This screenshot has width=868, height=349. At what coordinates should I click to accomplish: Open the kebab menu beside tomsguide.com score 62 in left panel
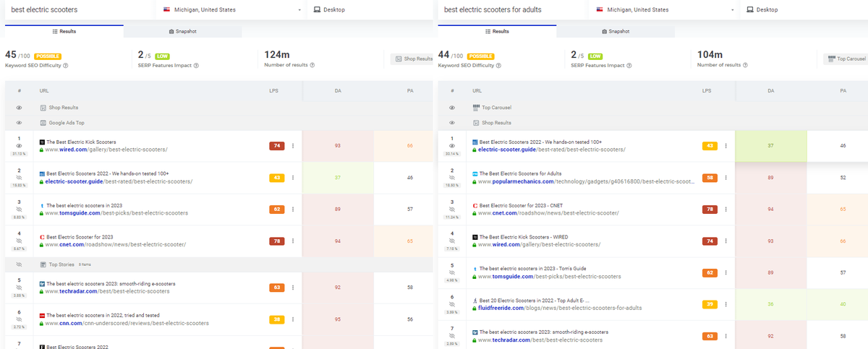(293, 210)
